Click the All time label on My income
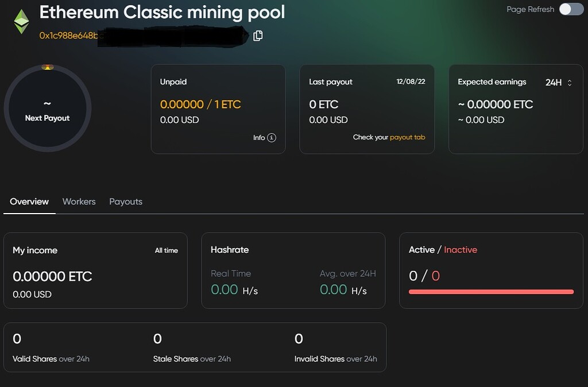 pyautogui.click(x=167, y=250)
